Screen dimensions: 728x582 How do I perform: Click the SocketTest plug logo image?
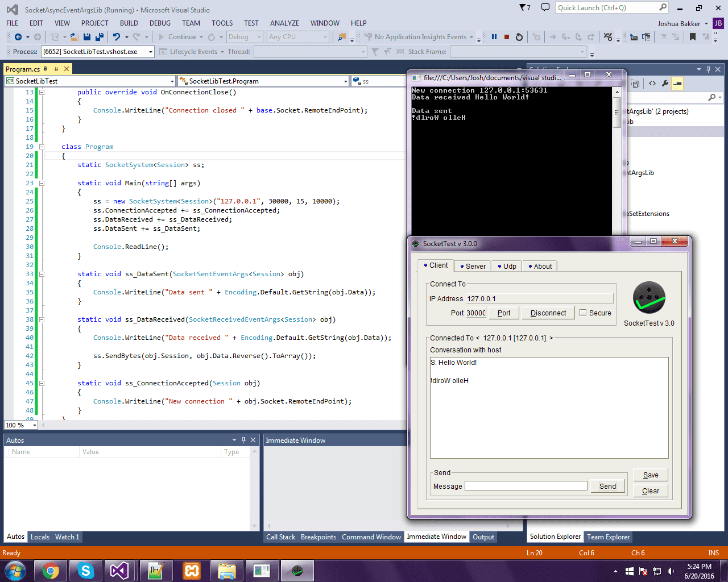(649, 298)
